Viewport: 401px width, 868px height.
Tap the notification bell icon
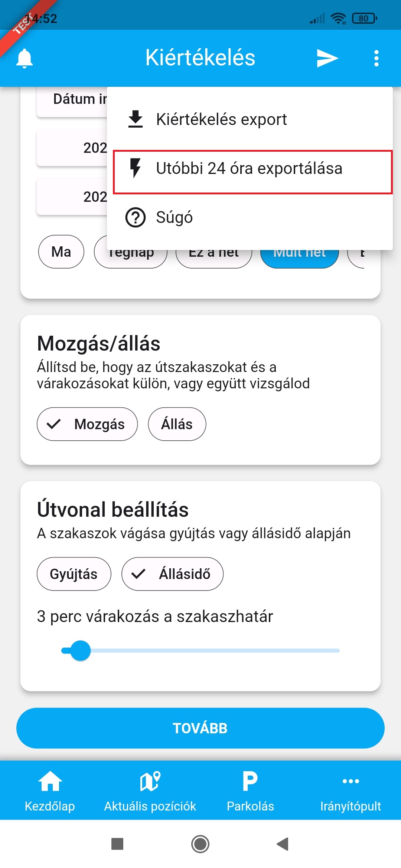pyautogui.click(x=25, y=58)
